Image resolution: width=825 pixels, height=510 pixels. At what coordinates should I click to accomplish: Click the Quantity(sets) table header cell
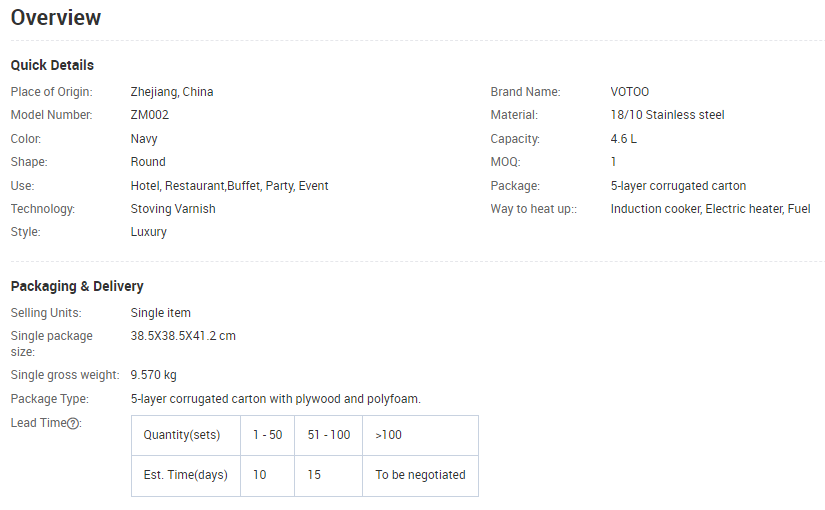click(x=186, y=435)
